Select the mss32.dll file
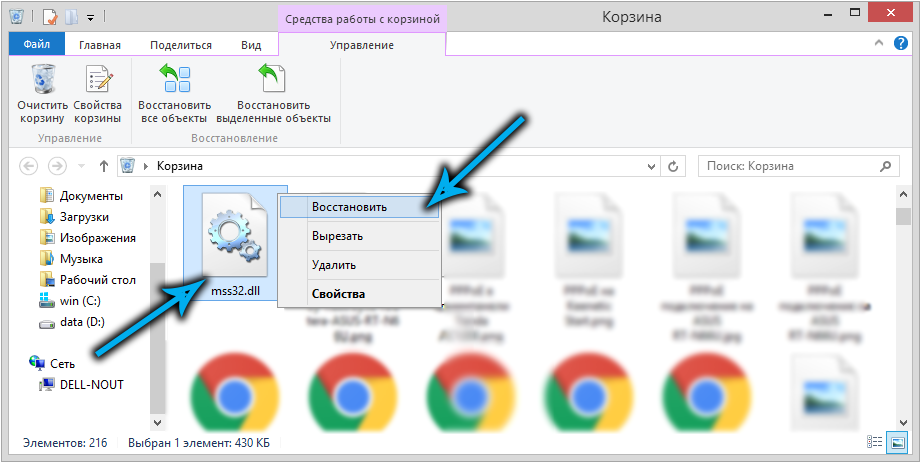The image size is (922, 463). point(235,243)
